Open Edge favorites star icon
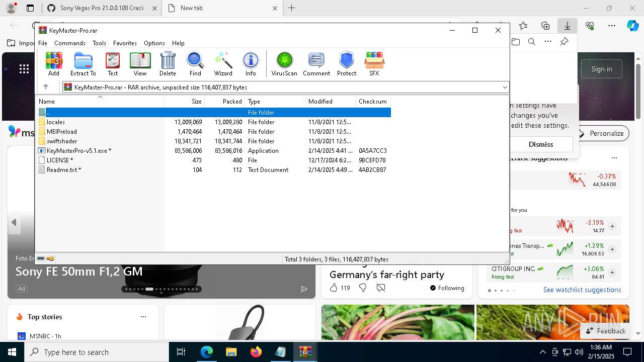644x362 pixels. click(x=523, y=26)
